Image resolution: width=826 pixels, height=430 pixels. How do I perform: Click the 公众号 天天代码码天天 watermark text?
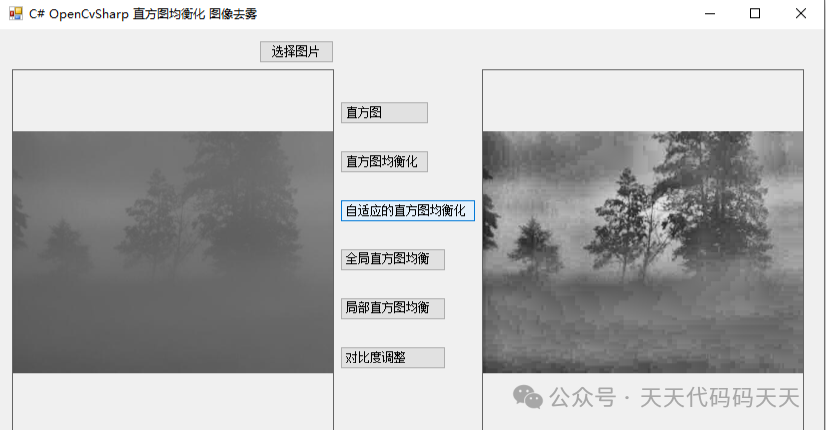[x=674, y=397]
